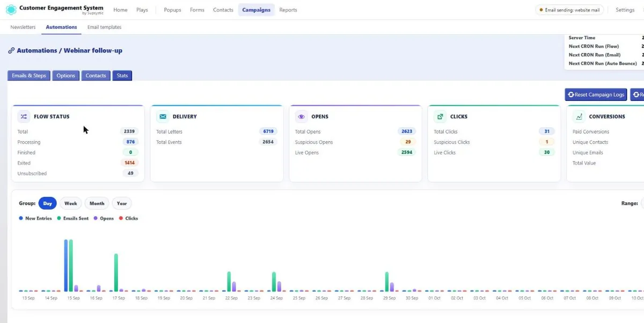Toggle the New Entries legend series
Image resolution: width=644 pixels, height=323 pixels.
[35, 218]
